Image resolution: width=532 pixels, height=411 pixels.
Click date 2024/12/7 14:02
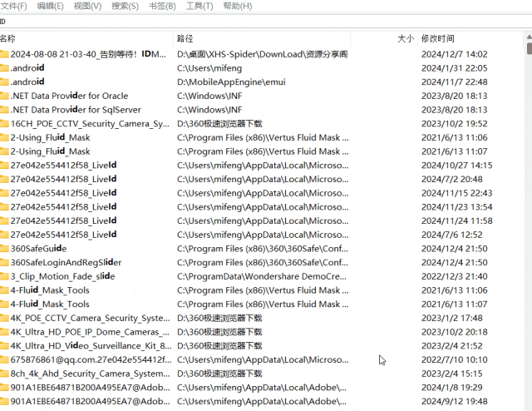455,54
